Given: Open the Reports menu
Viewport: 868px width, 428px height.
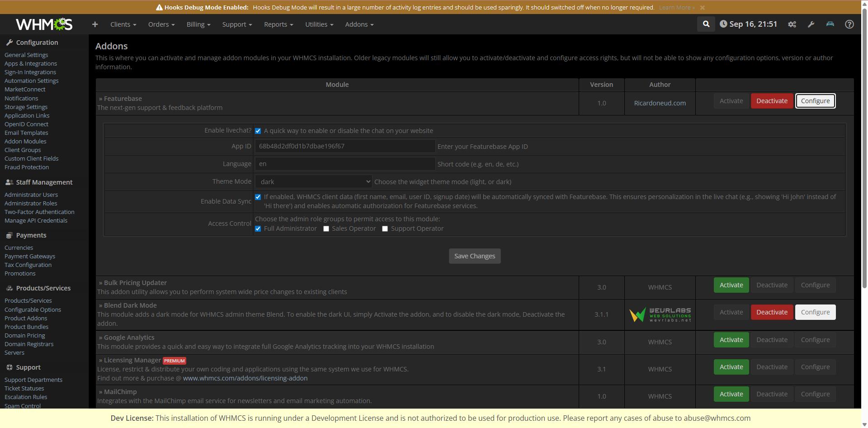Looking at the screenshot, I should tap(278, 24).
